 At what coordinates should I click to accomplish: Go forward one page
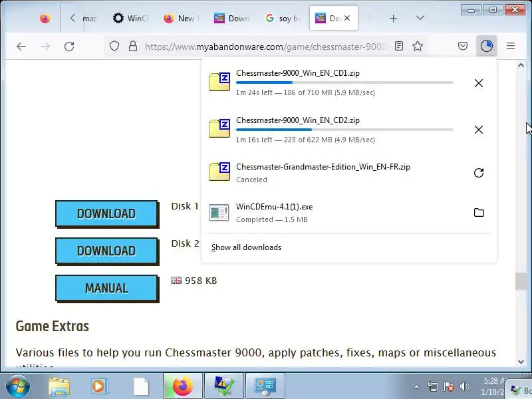[45, 46]
